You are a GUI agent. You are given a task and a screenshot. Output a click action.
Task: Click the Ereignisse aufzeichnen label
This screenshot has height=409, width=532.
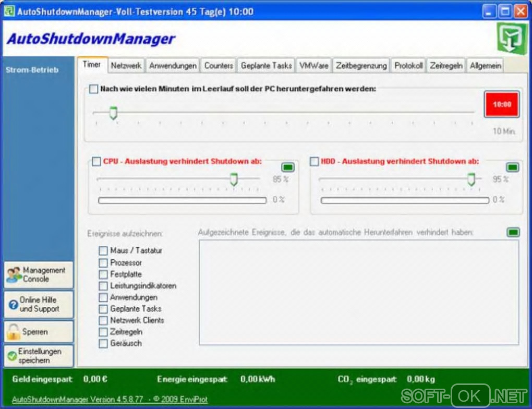point(125,234)
